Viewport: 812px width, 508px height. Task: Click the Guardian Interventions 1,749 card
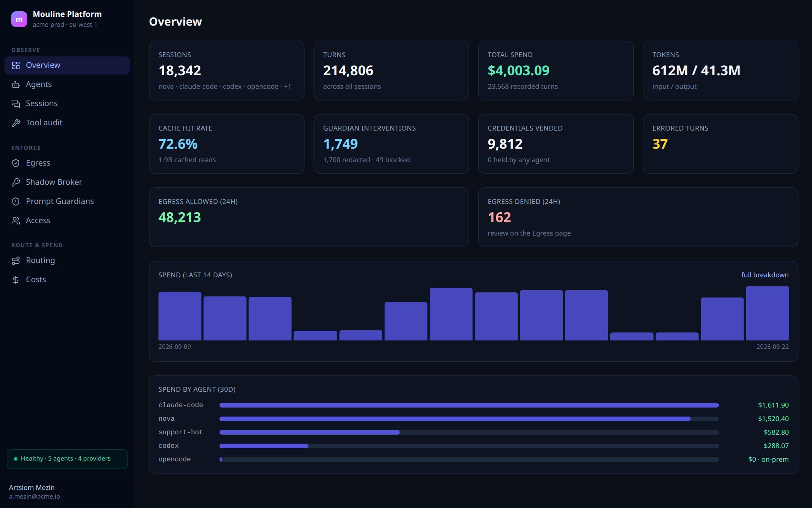point(391,144)
